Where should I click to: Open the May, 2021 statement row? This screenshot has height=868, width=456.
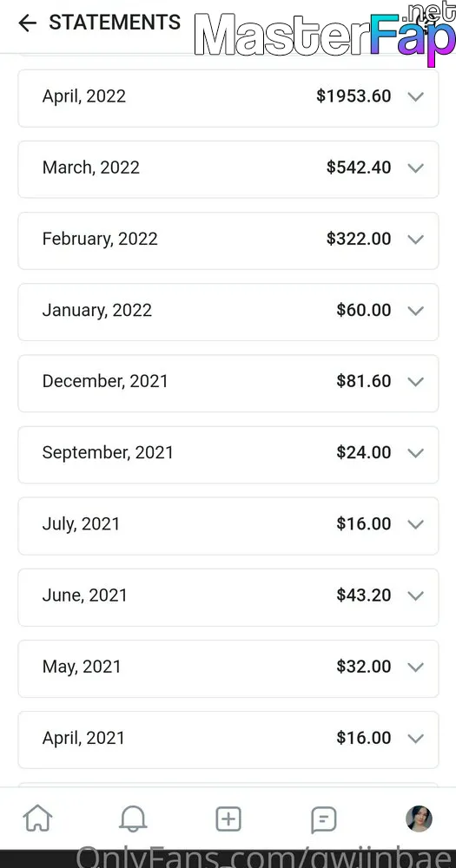[228, 668]
